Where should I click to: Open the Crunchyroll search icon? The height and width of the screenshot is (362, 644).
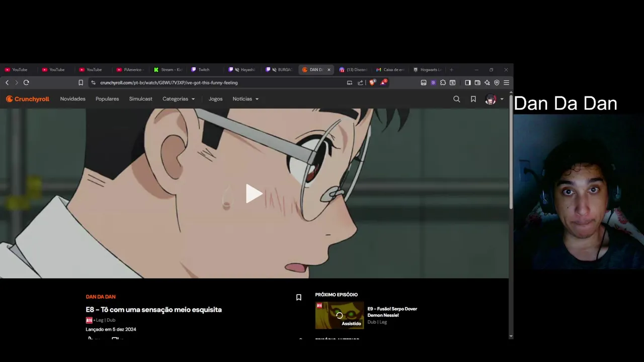point(457,99)
